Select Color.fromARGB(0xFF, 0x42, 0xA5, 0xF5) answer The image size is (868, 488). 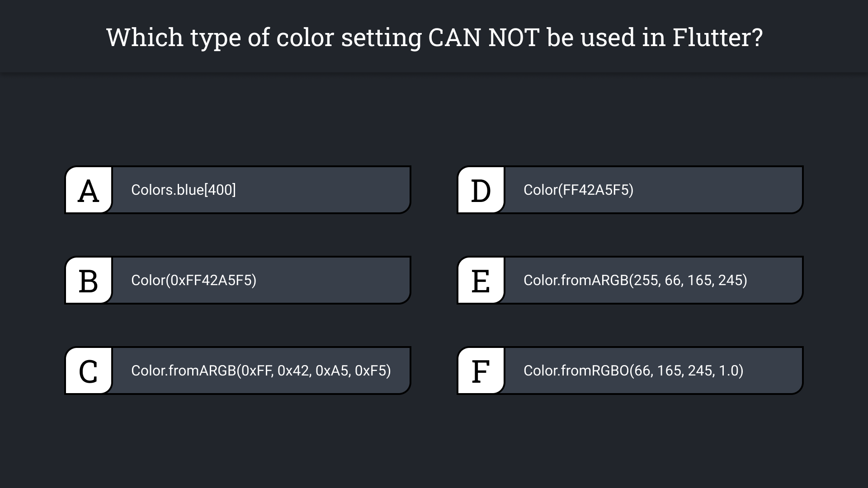point(261,371)
